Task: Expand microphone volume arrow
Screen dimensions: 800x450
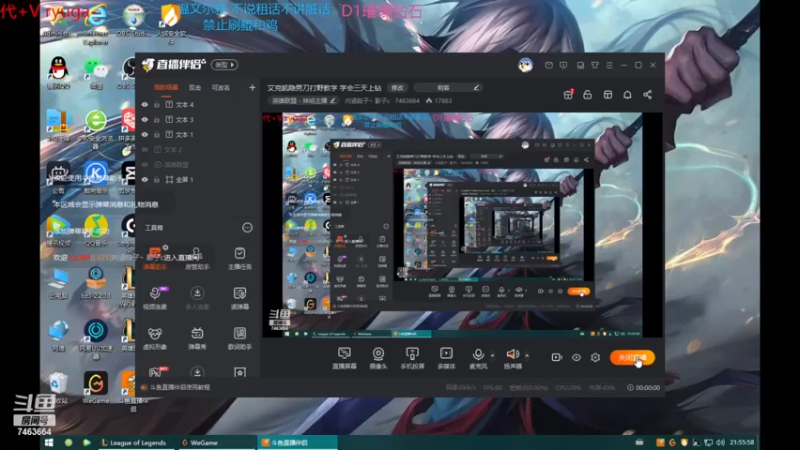Action: coord(492,355)
